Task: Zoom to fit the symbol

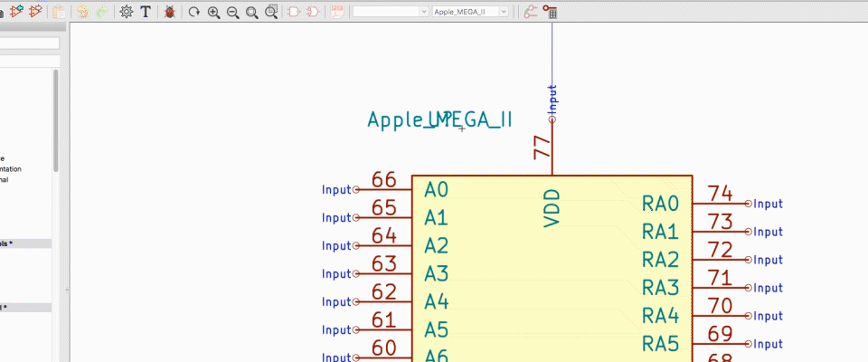Action: pos(252,12)
